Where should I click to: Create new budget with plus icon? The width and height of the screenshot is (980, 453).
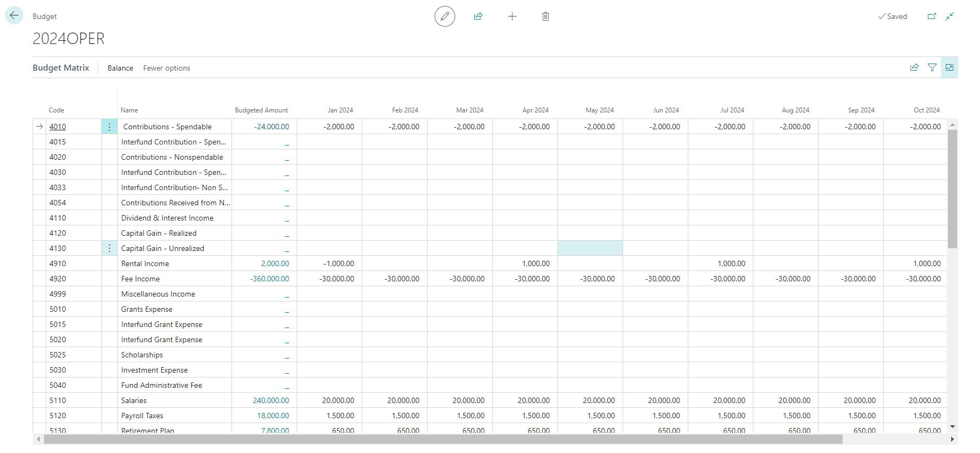click(x=512, y=16)
